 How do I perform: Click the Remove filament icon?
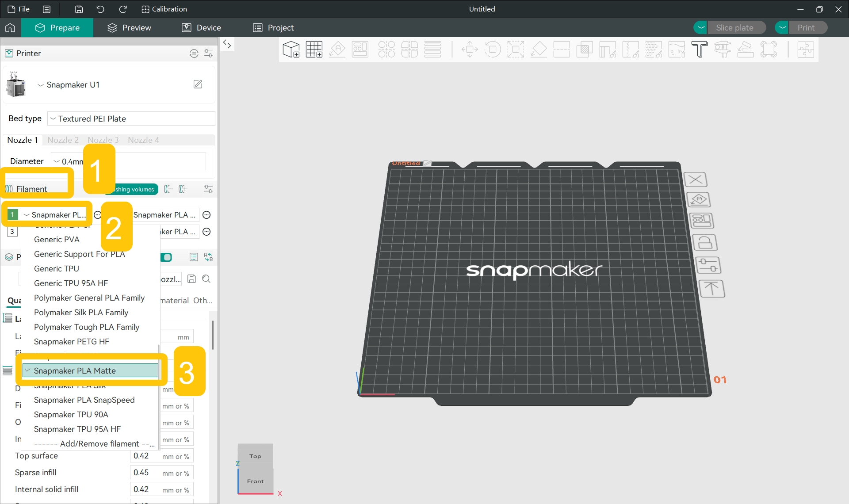[168, 189]
